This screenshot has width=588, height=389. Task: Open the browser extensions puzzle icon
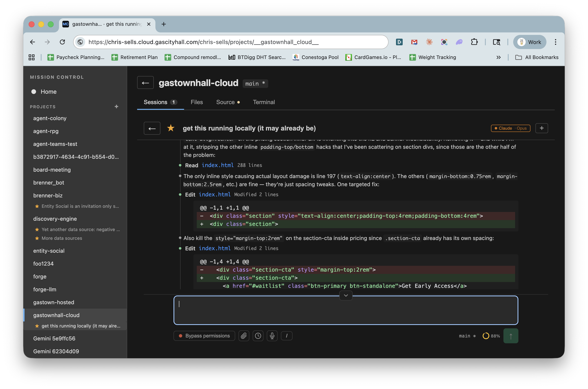(x=474, y=42)
